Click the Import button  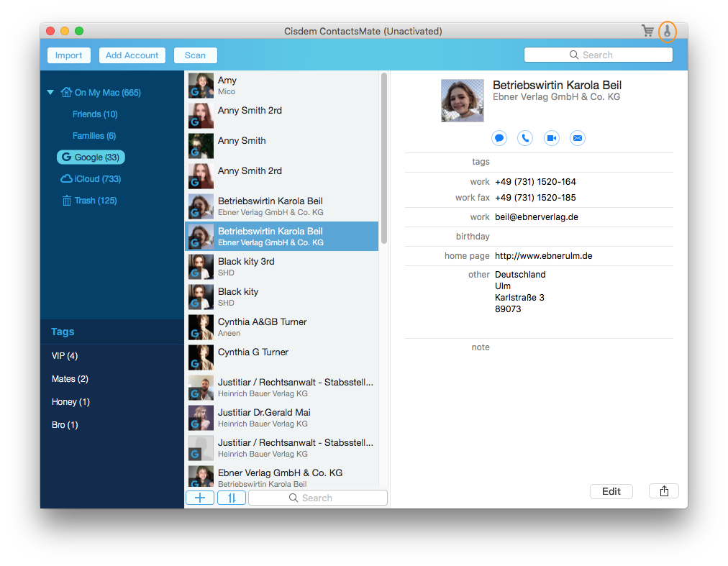69,55
